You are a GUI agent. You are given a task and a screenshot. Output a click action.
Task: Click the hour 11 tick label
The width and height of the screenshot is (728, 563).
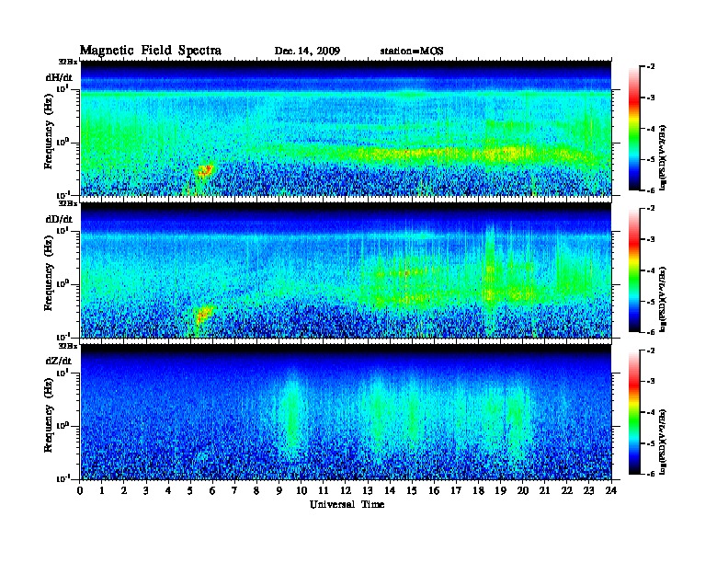pyautogui.click(x=324, y=490)
